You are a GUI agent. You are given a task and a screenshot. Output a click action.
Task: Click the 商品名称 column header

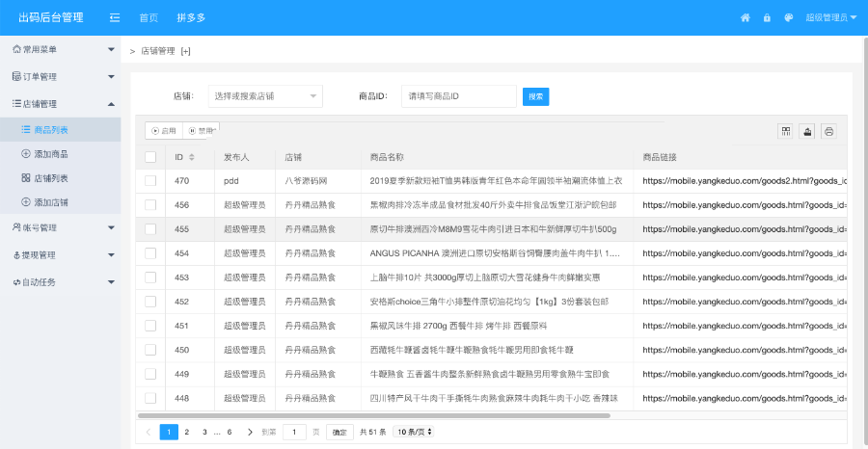pos(387,157)
